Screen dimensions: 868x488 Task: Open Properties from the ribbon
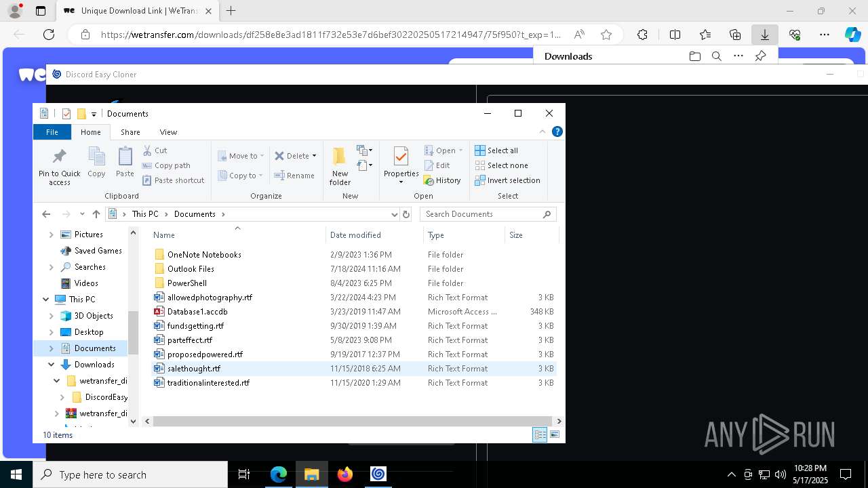pos(401,166)
